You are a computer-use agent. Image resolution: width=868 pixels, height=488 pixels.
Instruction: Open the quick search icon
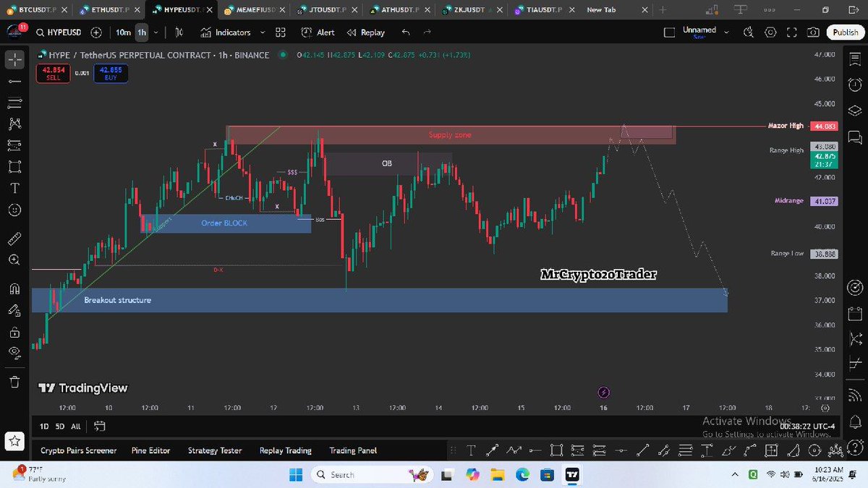pyautogui.click(x=749, y=33)
